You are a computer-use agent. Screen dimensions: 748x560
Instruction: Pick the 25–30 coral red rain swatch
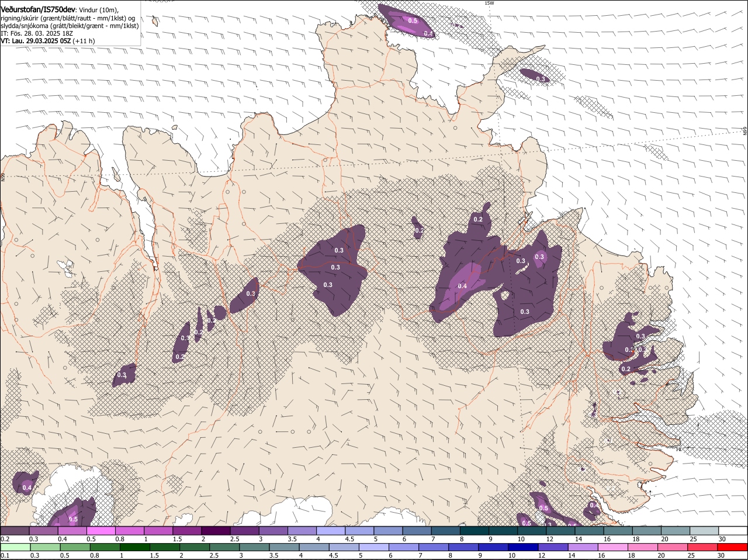(x=702, y=547)
